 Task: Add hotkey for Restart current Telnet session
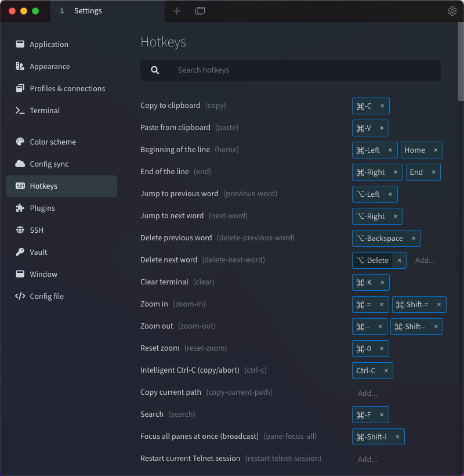click(x=368, y=459)
